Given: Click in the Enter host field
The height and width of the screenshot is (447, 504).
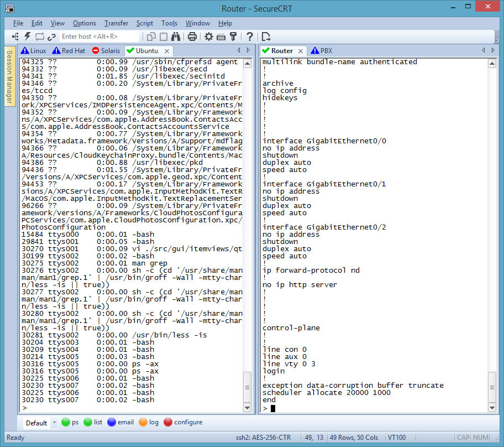Looking at the screenshot, I should point(99,37).
